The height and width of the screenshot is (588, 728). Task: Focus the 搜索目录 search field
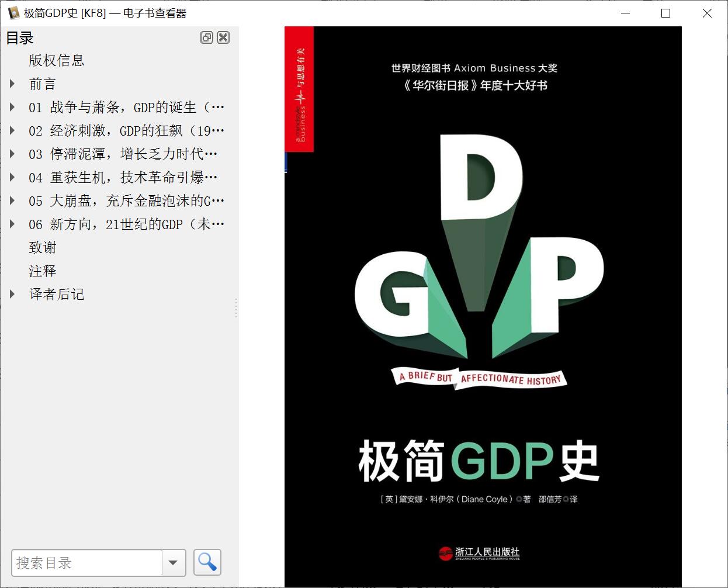pyautogui.click(x=87, y=563)
